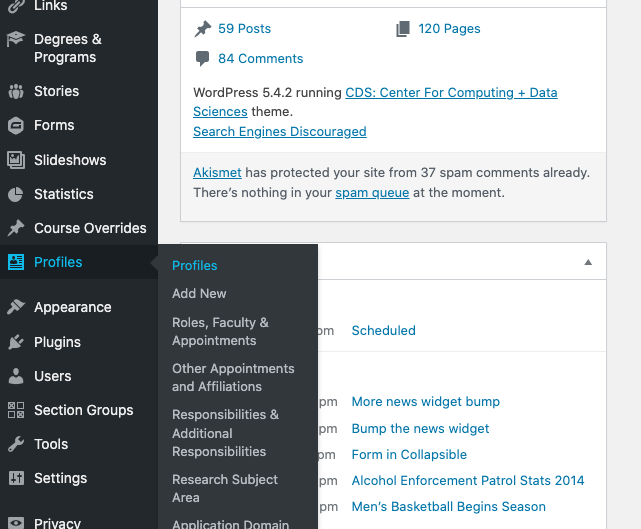Open the 84 Comments link
This screenshot has width=641, height=529.
(260, 58)
